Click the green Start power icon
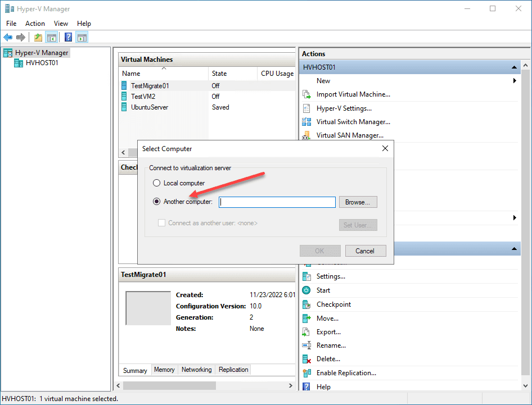The width and height of the screenshot is (532, 405). [306, 290]
